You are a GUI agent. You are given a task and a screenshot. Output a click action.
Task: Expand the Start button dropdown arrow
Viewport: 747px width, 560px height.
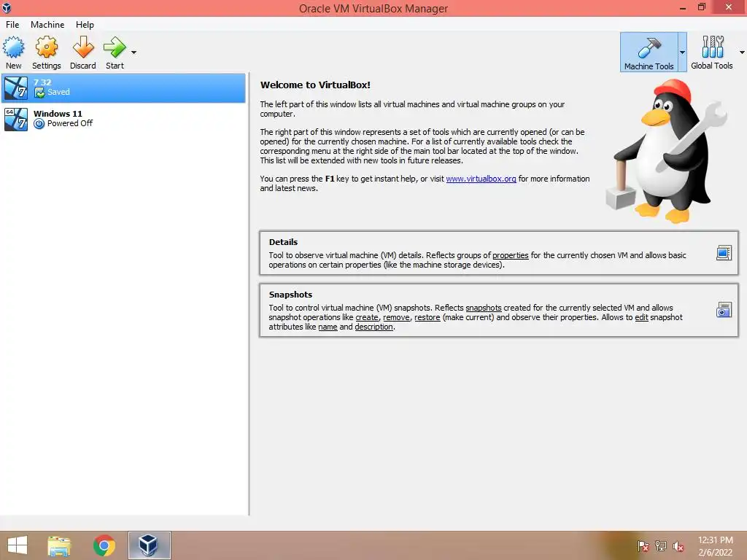[134, 52]
